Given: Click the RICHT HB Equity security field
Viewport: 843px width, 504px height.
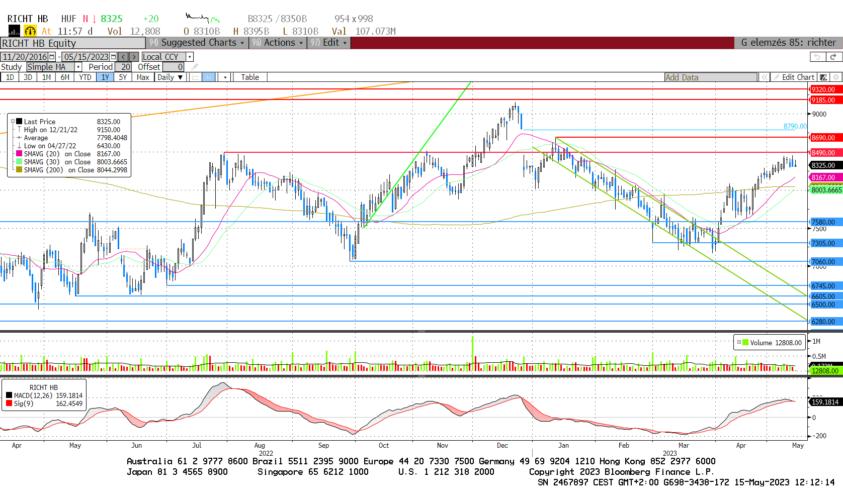Looking at the screenshot, I should [x=73, y=43].
